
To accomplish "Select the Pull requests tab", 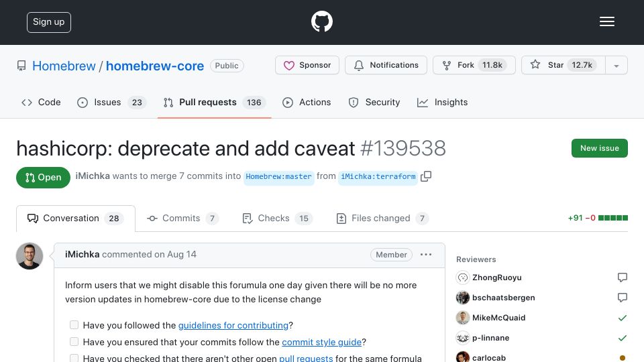I will tap(215, 102).
